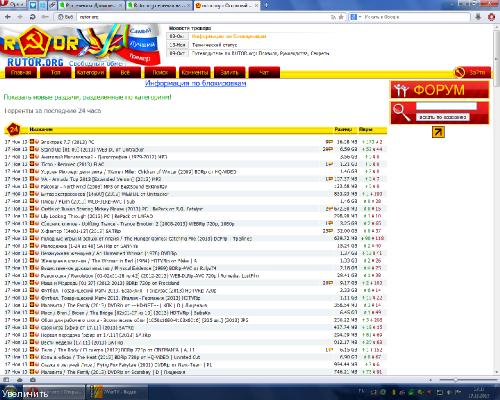
Task: Open the show new torrents by category link
Action: pos(87,97)
